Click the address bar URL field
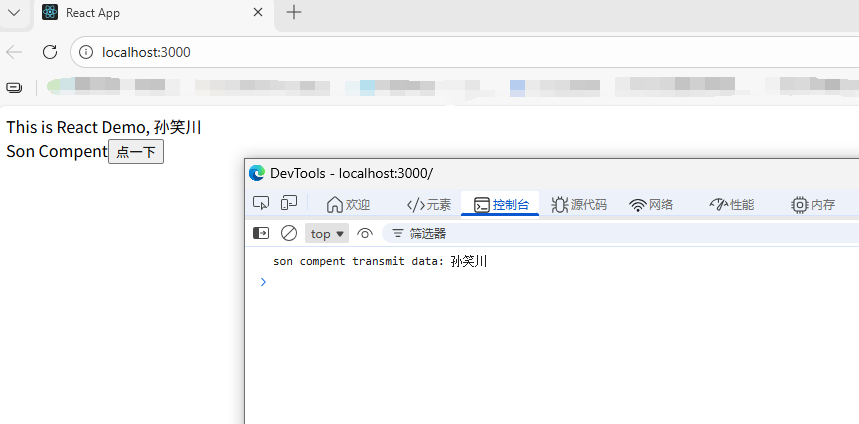Viewport: 859px width, 424px height. coord(465,52)
